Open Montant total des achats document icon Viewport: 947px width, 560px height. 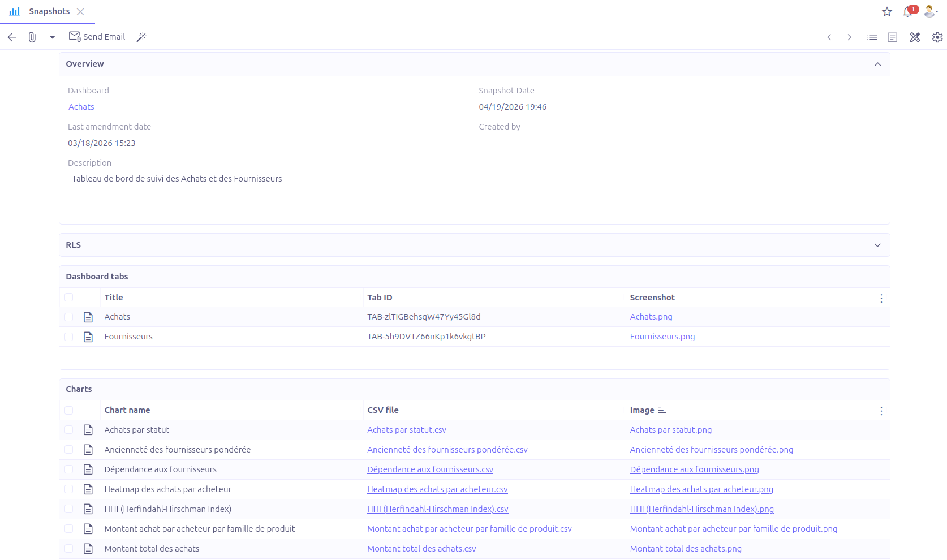pyautogui.click(x=88, y=549)
